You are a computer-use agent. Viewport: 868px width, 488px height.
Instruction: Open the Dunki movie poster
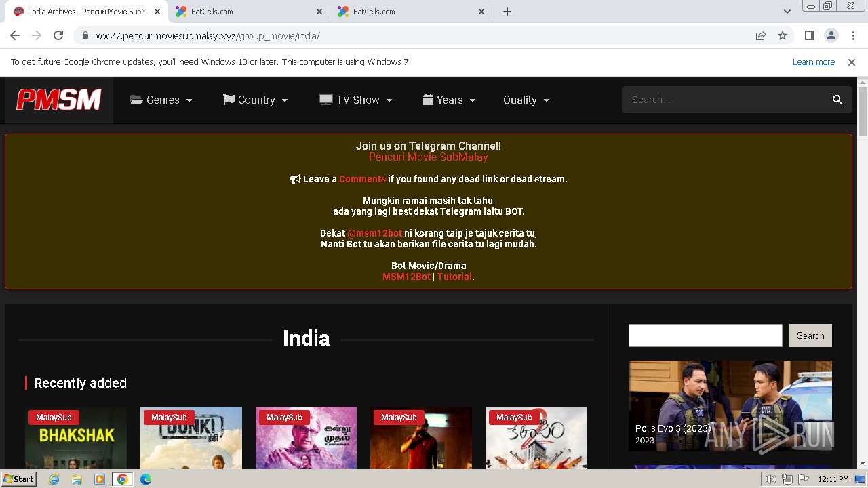[x=191, y=438]
